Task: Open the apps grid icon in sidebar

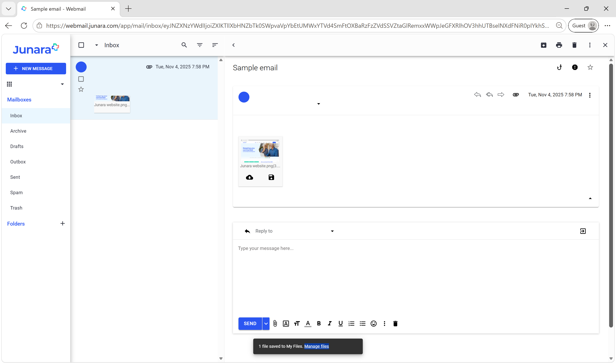Action: pos(9,84)
